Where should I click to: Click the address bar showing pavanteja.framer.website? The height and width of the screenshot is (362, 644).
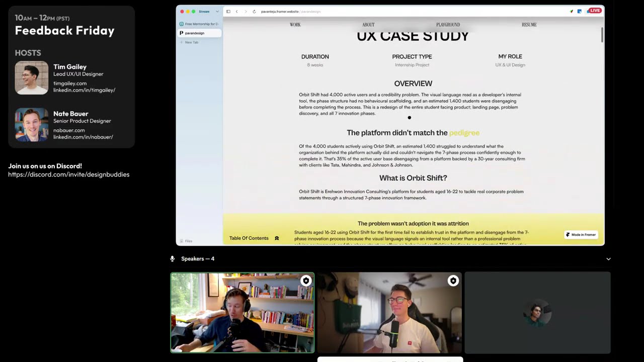[x=291, y=12]
